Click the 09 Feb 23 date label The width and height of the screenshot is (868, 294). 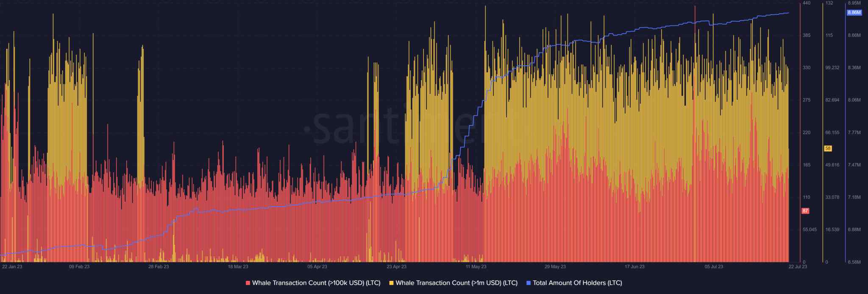coord(79,267)
